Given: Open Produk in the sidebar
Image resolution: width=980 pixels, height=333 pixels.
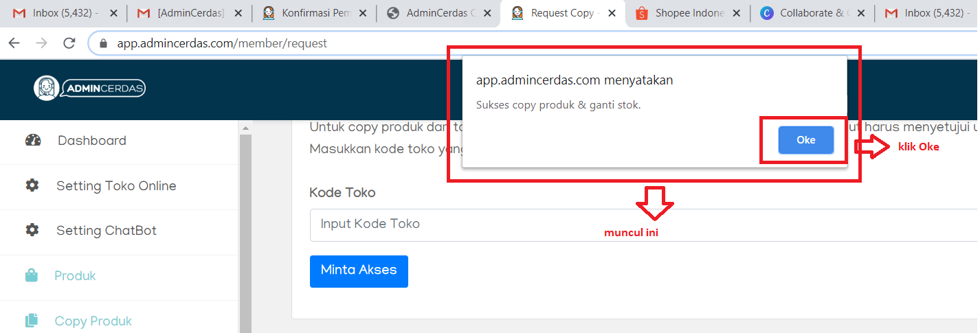Looking at the screenshot, I should point(75,276).
